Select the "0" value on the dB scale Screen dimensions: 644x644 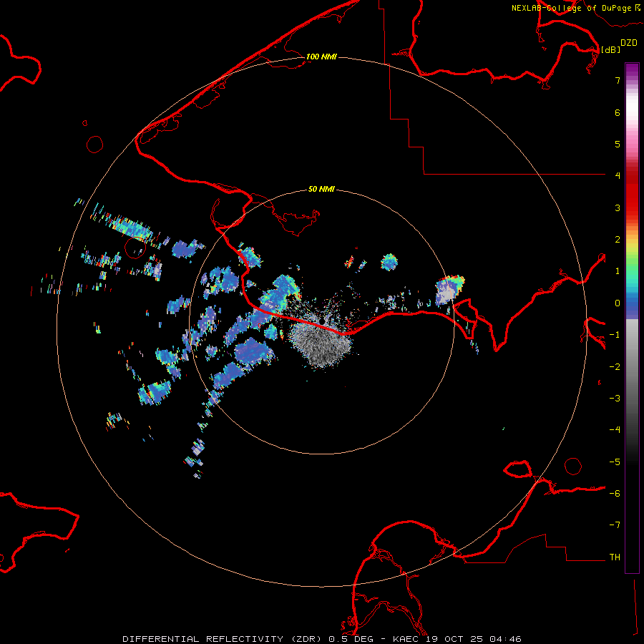click(x=618, y=303)
